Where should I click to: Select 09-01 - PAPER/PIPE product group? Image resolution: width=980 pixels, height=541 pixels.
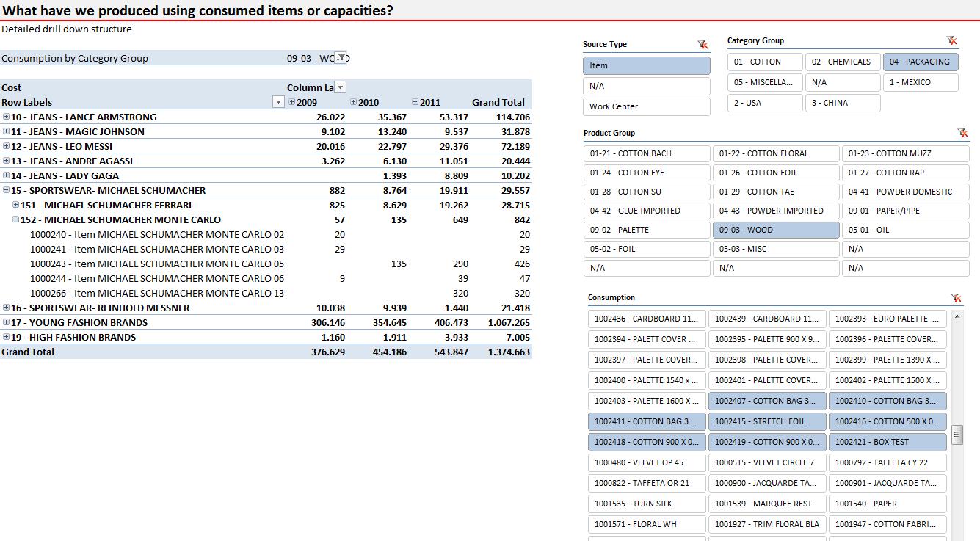(x=905, y=211)
